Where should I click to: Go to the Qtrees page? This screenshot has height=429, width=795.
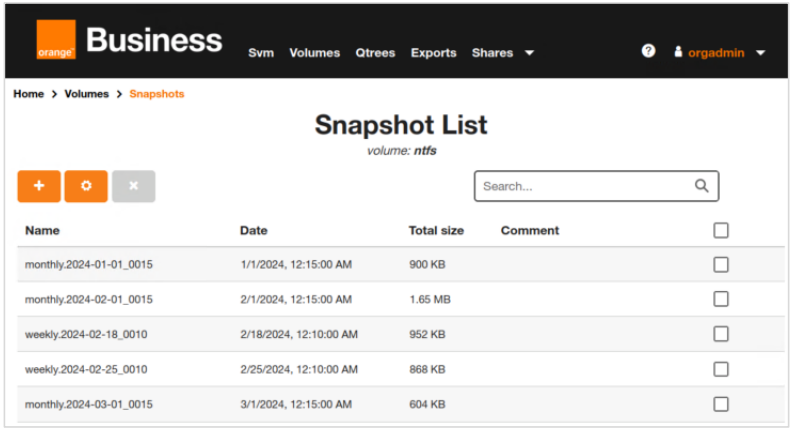coord(375,53)
